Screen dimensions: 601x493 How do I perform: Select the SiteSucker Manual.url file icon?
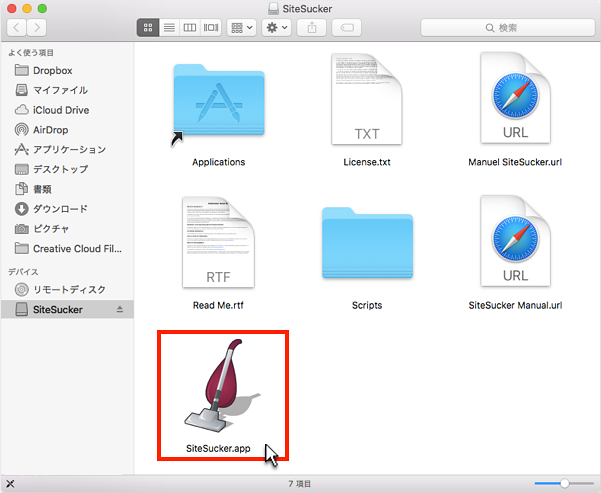(x=516, y=241)
